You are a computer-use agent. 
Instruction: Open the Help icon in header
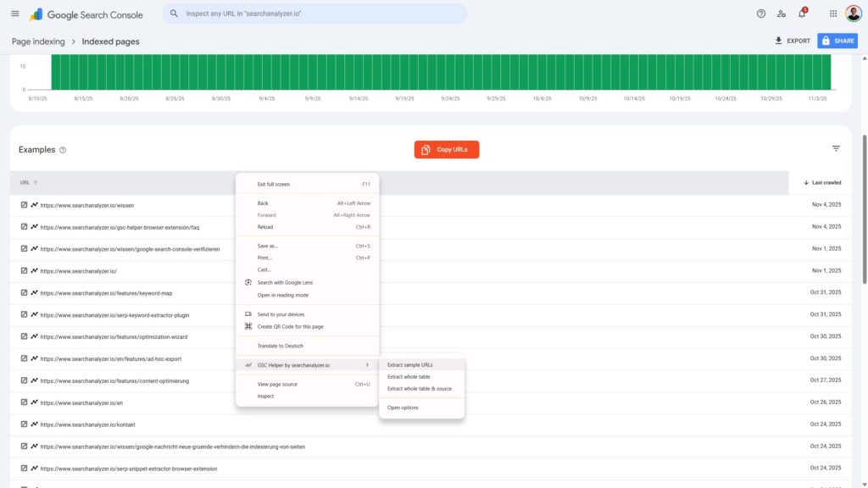tap(760, 14)
